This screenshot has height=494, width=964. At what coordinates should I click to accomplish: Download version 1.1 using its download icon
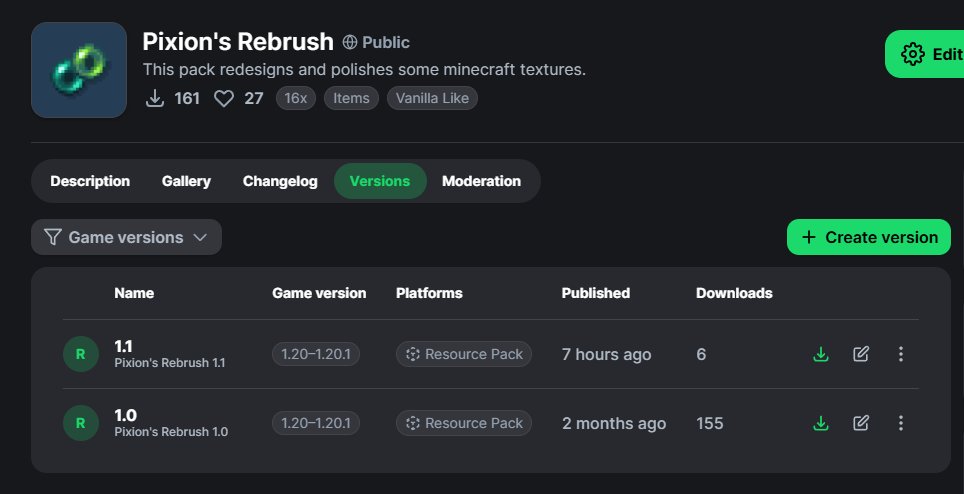[x=821, y=354]
